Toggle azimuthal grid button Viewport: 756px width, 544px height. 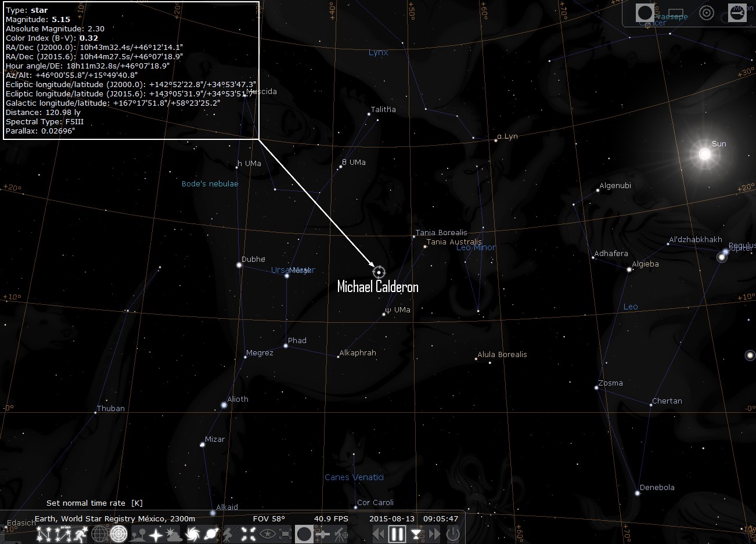pyautogui.click(x=119, y=534)
